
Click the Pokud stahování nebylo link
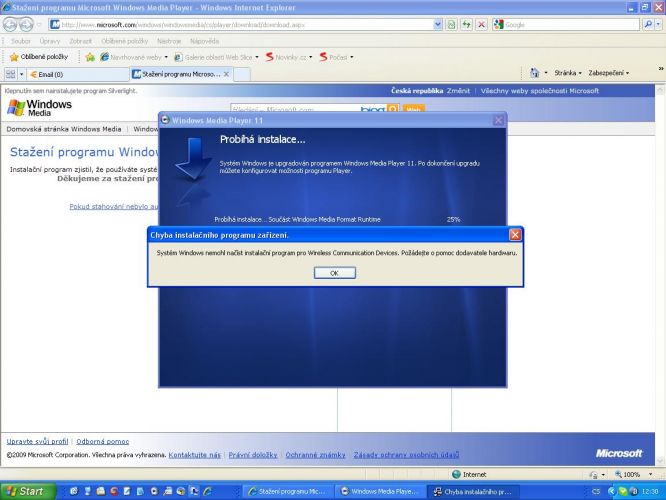coord(114,206)
